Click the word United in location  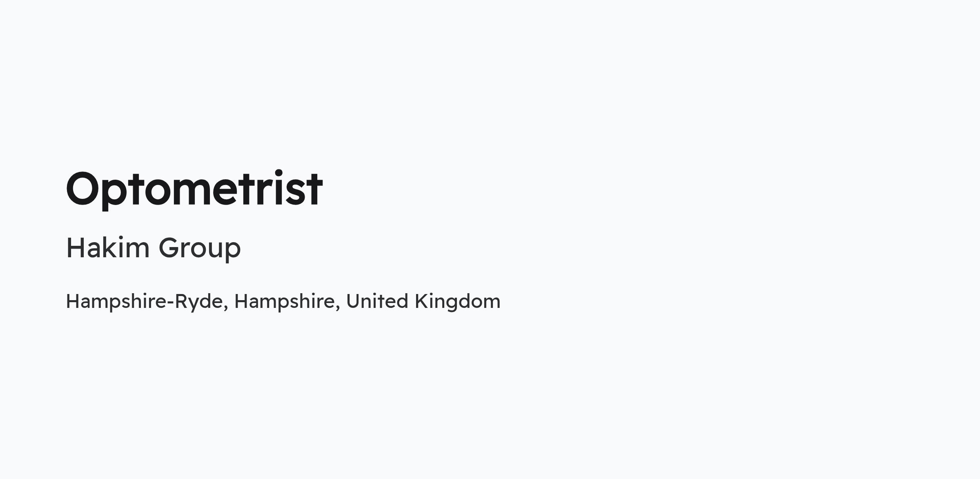tap(377, 301)
